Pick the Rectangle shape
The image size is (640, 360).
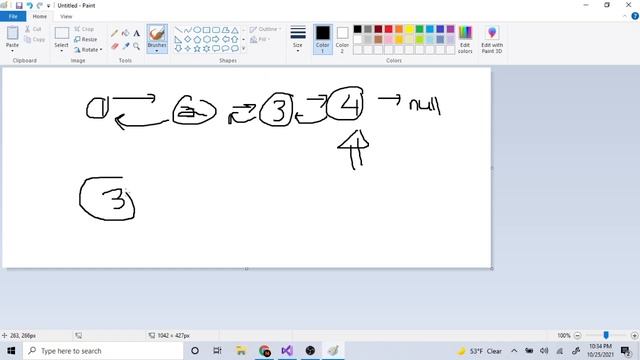(206, 30)
